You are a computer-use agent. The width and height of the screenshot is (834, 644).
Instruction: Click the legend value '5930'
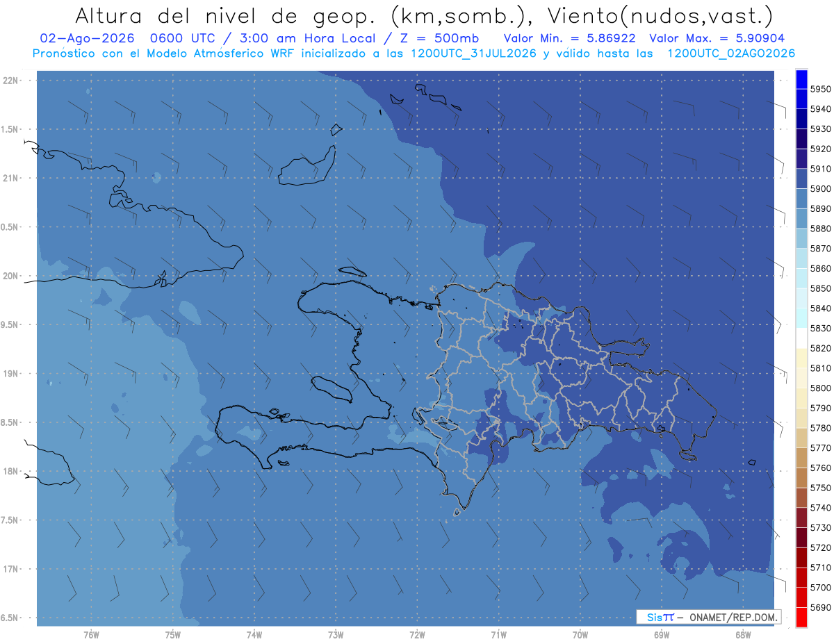click(x=821, y=129)
